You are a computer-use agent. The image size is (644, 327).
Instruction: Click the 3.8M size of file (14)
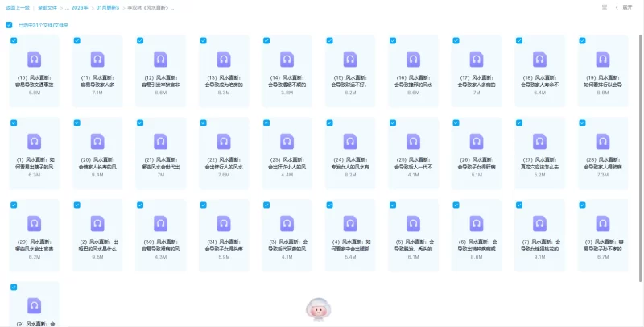click(287, 93)
